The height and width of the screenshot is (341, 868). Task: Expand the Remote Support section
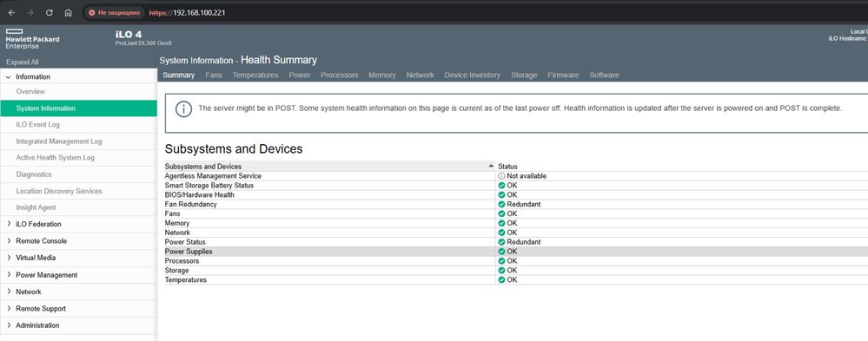9,308
